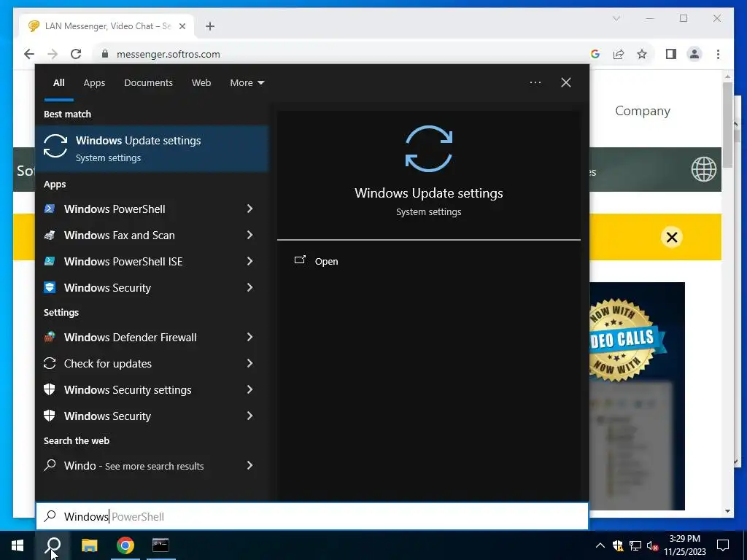Toggle Chrome side panel
The width and height of the screenshot is (747, 560).
(671, 54)
